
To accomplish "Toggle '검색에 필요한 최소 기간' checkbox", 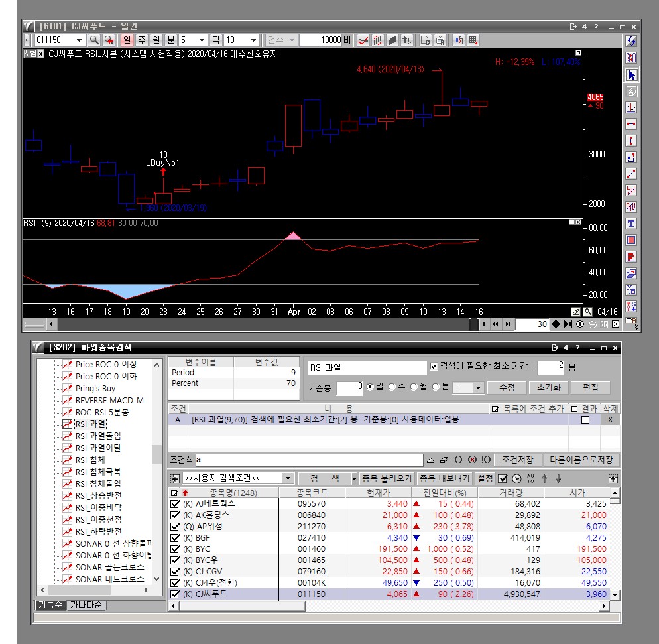I will 434,366.
